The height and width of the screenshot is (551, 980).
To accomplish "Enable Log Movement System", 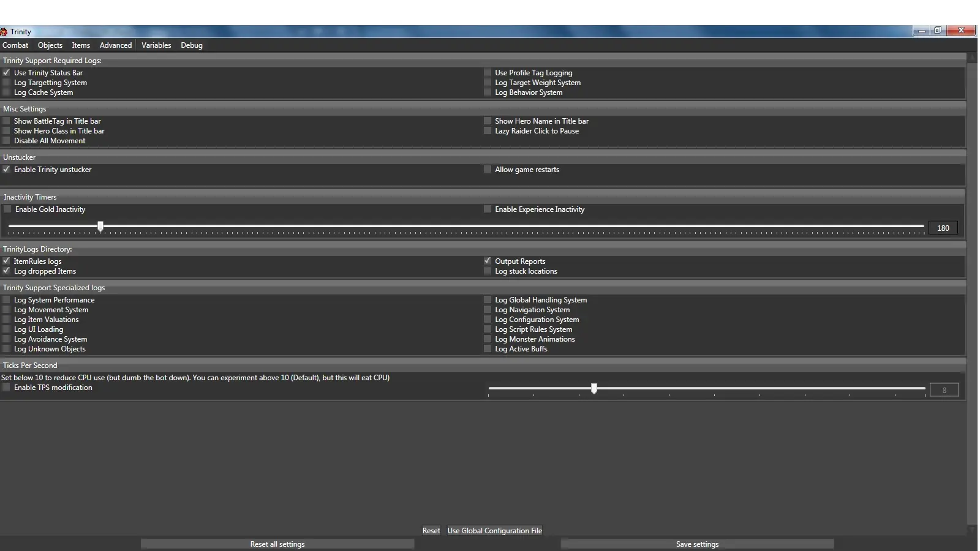I will click(7, 309).
